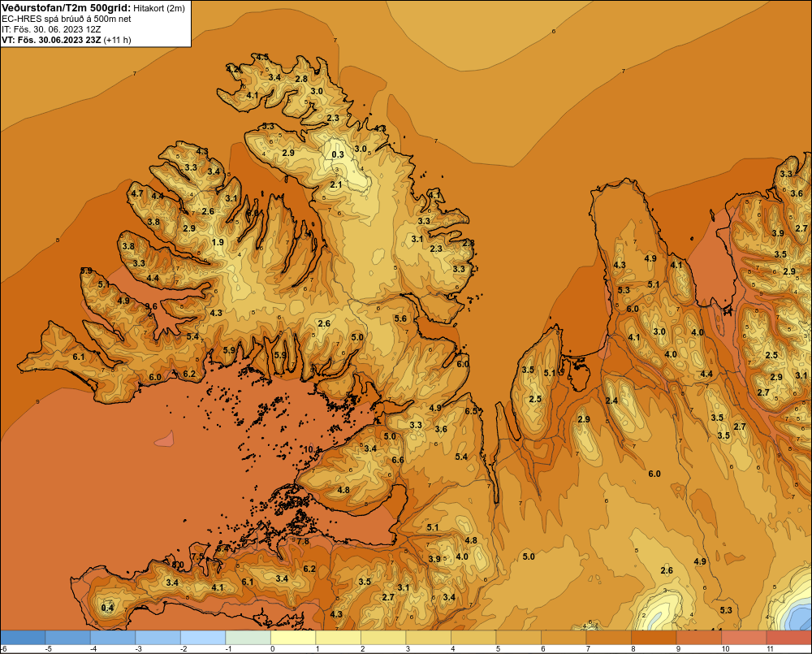Pick legend swatch between 6 and 7

(x=564, y=638)
